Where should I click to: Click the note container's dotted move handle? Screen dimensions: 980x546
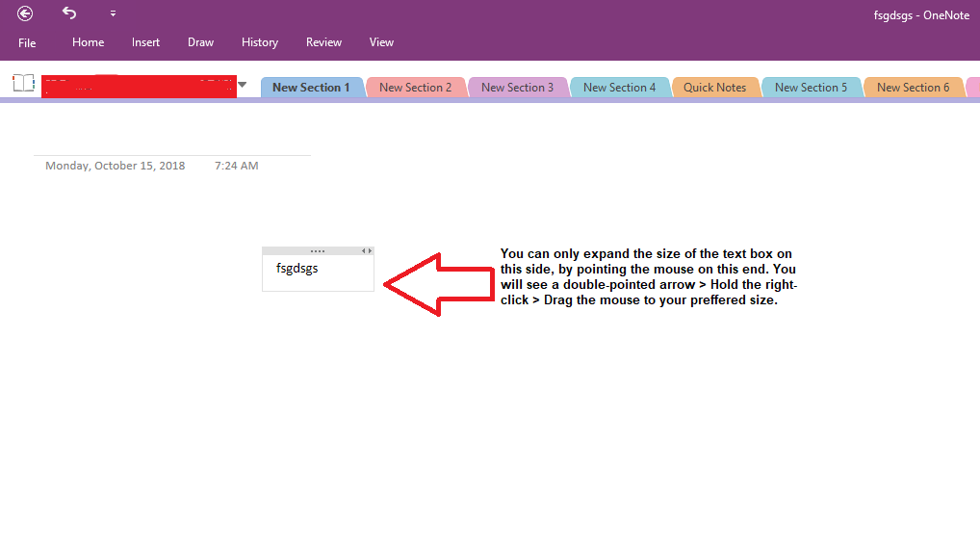[x=318, y=250]
